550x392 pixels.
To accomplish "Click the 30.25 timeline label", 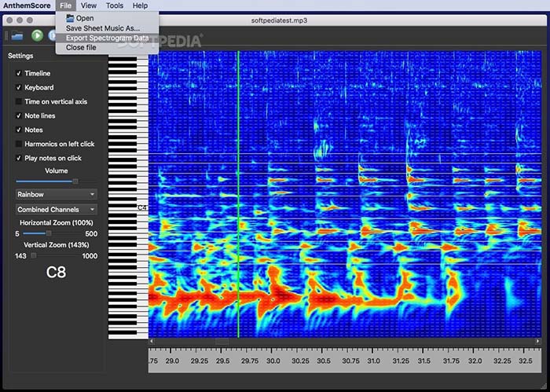I will [300, 361].
